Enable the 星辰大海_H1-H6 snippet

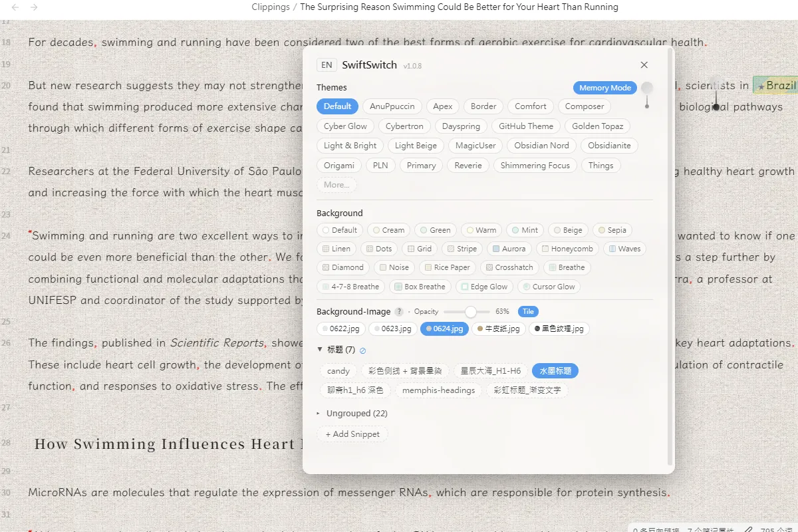click(491, 371)
